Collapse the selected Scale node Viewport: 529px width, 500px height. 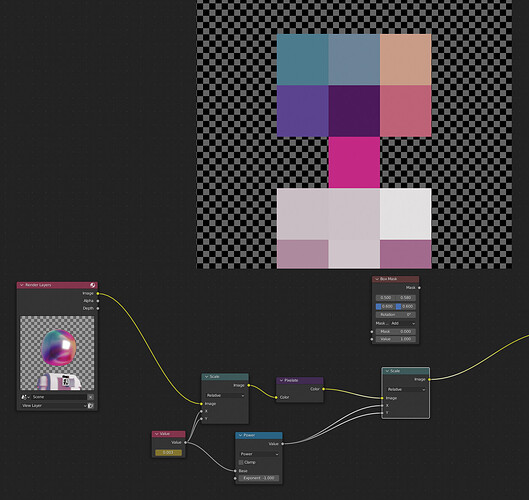[387, 371]
